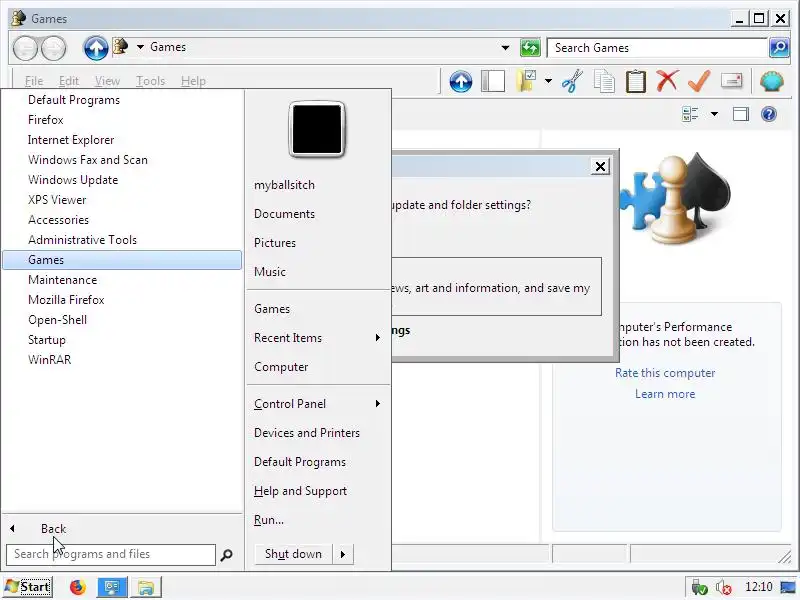Click the Search Games magnifier button
The height and width of the screenshot is (600, 800).
point(779,47)
